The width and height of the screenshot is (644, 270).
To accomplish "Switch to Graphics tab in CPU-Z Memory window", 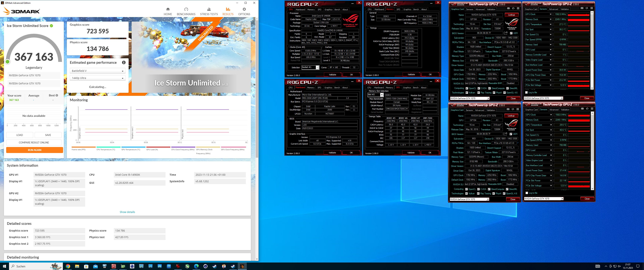I will click(407, 9).
